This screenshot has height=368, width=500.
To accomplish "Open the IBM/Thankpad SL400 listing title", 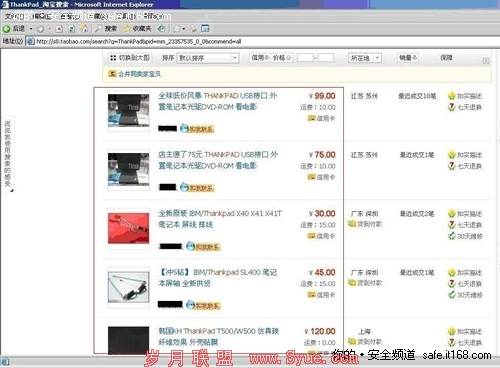I will point(218,278).
